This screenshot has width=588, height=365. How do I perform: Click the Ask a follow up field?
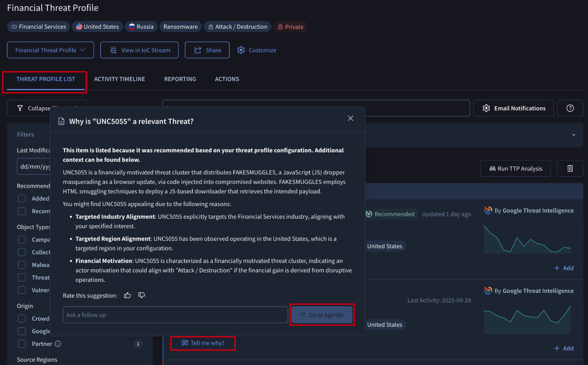tap(175, 315)
